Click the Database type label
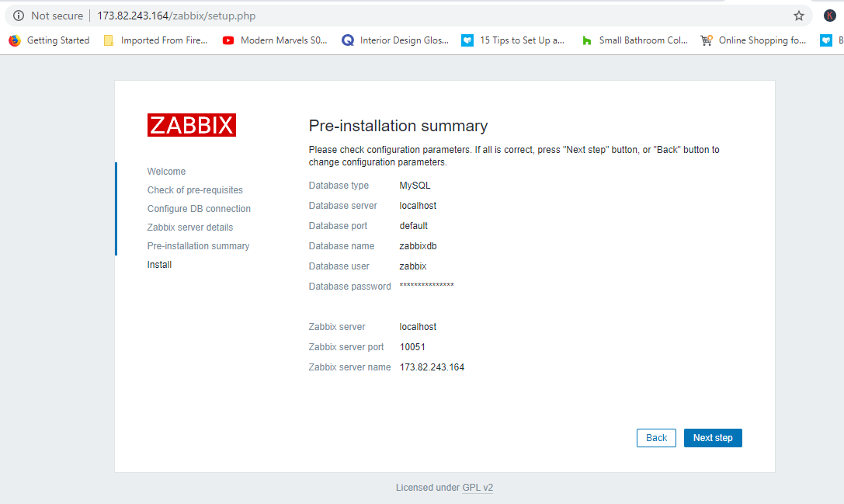The height and width of the screenshot is (504, 844). point(339,186)
